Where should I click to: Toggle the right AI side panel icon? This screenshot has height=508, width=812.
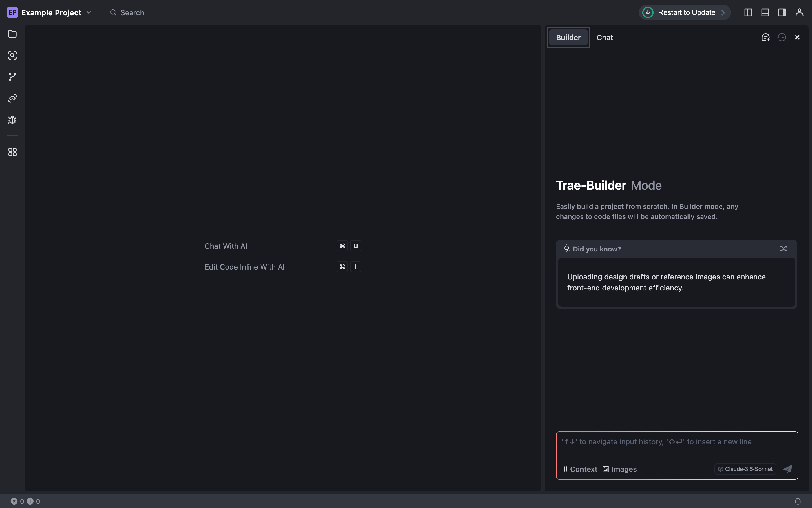[782, 12]
